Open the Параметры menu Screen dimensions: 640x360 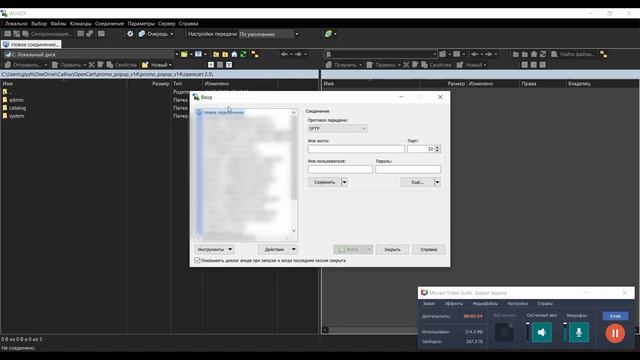141,24
